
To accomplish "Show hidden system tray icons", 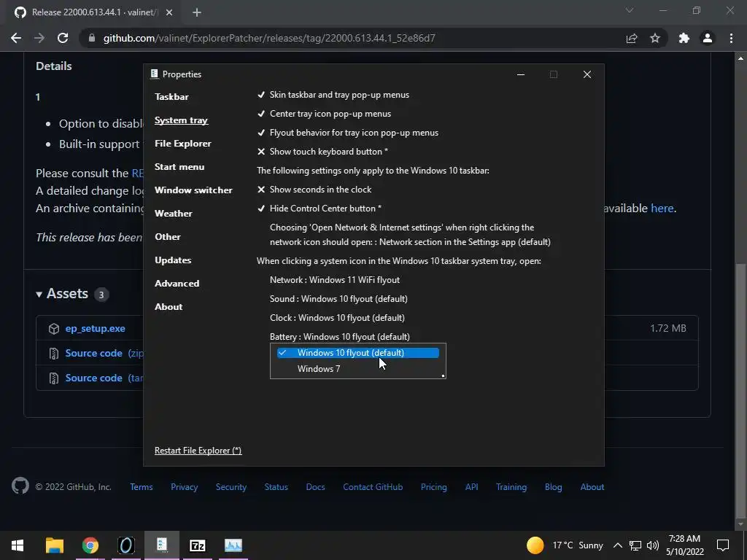I will [617, 545].
